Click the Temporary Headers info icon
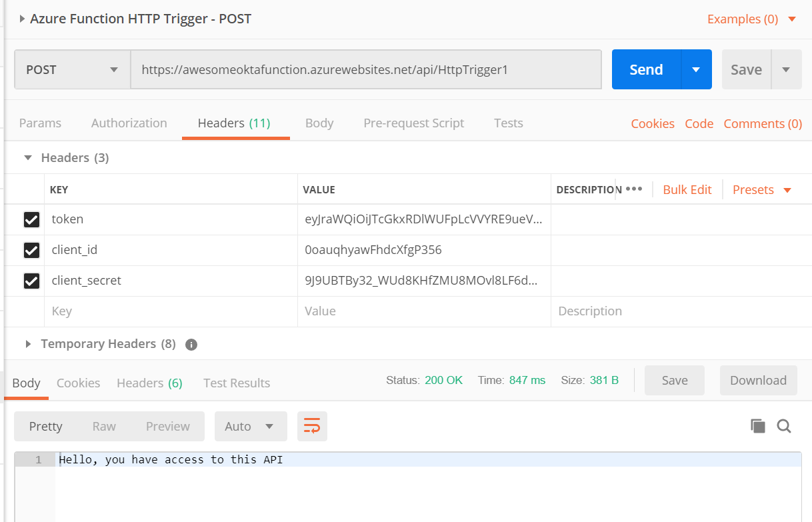 coord(191,345)
